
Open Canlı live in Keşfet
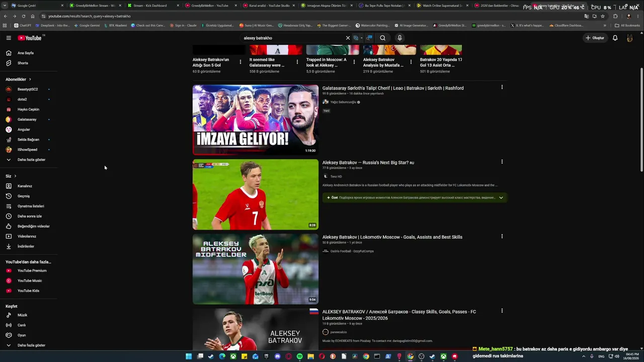29,325
